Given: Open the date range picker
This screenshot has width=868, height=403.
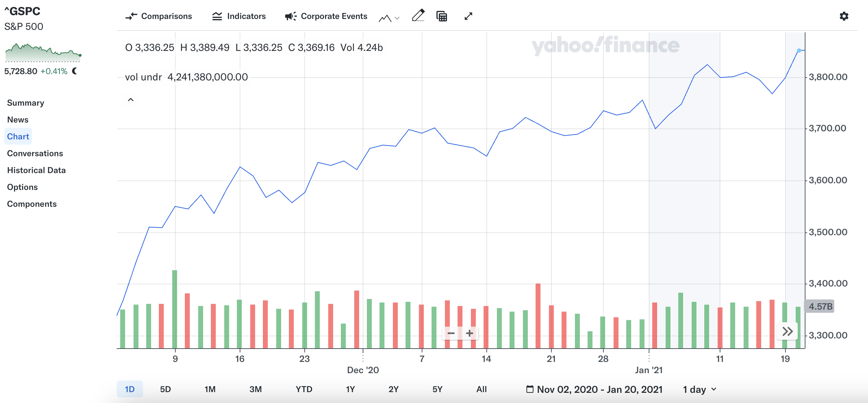Looking at the screenshot, I should click(x=594, y=389).
